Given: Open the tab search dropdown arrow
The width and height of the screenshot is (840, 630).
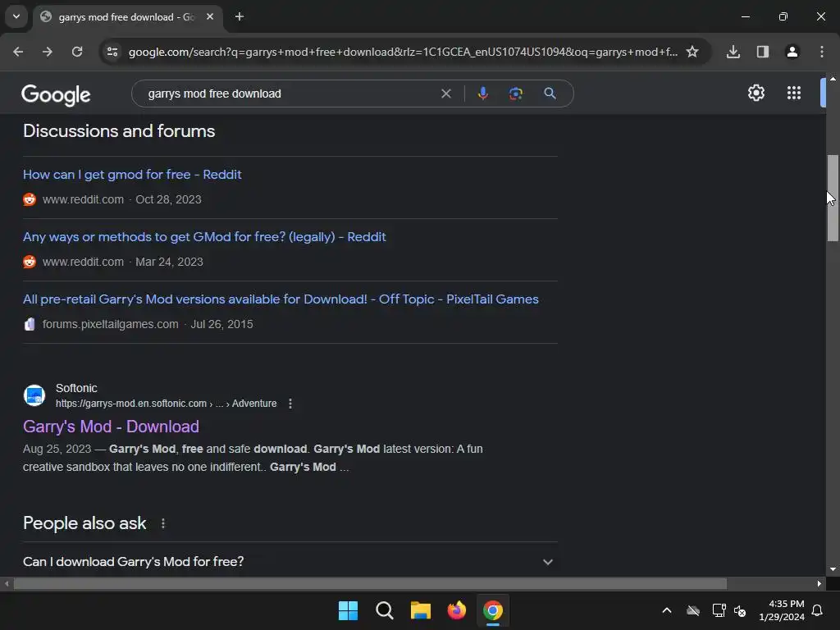Looking at the screenshot, I should click(x=16, y=16).
